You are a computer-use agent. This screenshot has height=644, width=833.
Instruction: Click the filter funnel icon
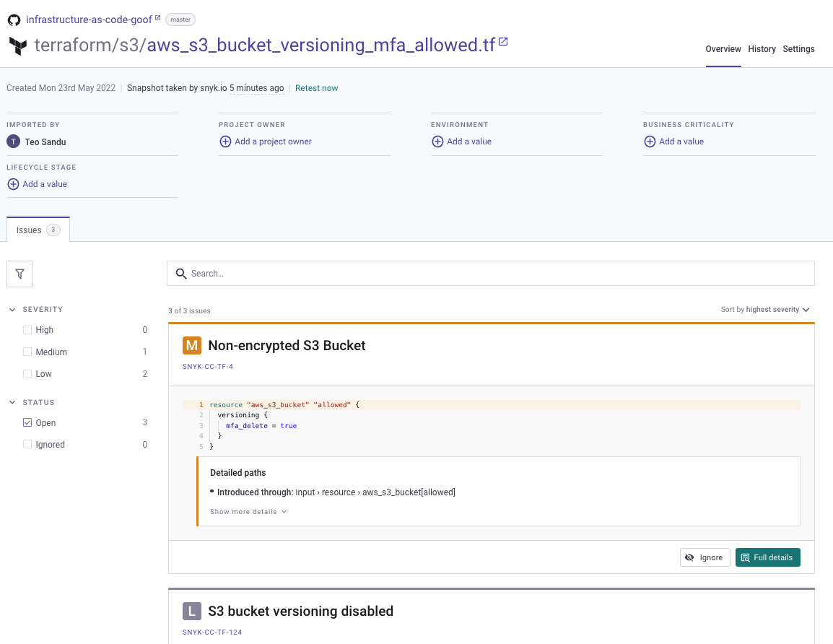pos(20,274)
